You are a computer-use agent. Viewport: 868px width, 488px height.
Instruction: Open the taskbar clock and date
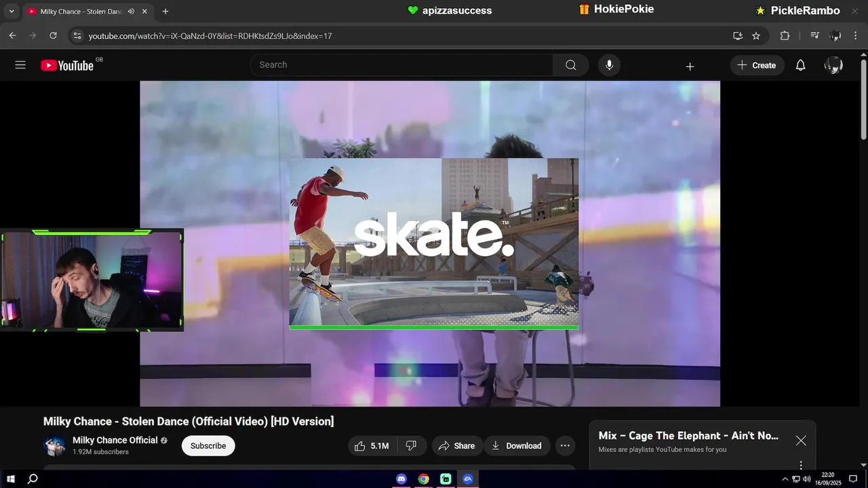[x=828, y=479]
